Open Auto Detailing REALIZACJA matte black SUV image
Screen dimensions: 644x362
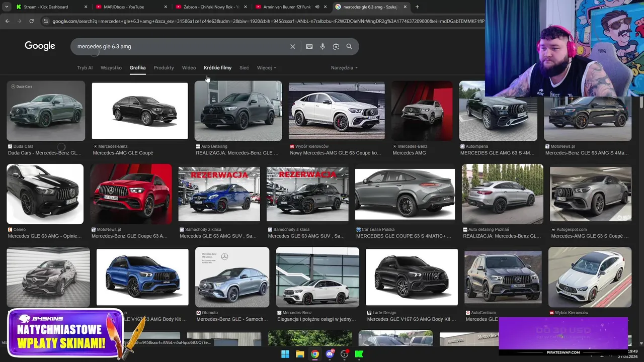[238, 111]
